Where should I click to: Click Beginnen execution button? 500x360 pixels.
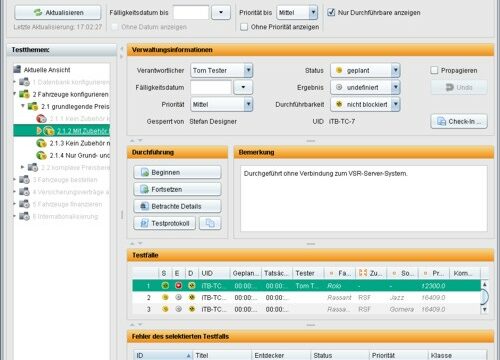[177, 172]
